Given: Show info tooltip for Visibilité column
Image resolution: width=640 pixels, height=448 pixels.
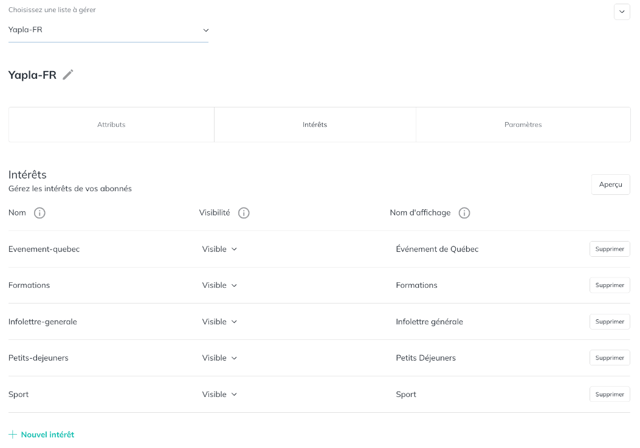Looking at the screenshot, I should coord(244,213).
